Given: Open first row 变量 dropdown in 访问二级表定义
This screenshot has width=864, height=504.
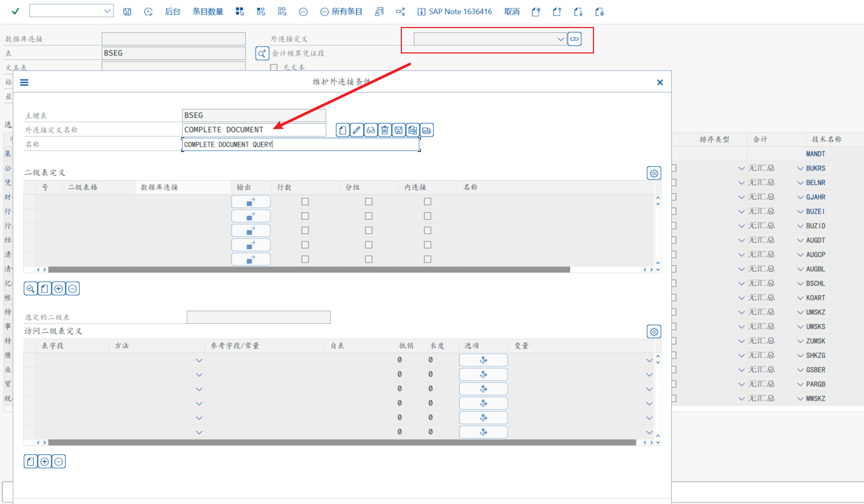Looking at the screenshot, I should coord(650,361).
